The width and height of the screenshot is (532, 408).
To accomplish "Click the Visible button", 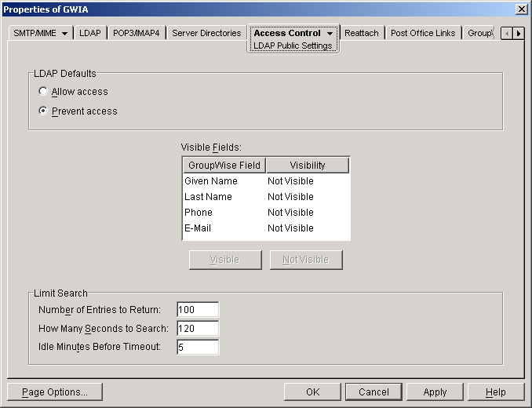I will [x=225, y=260].
